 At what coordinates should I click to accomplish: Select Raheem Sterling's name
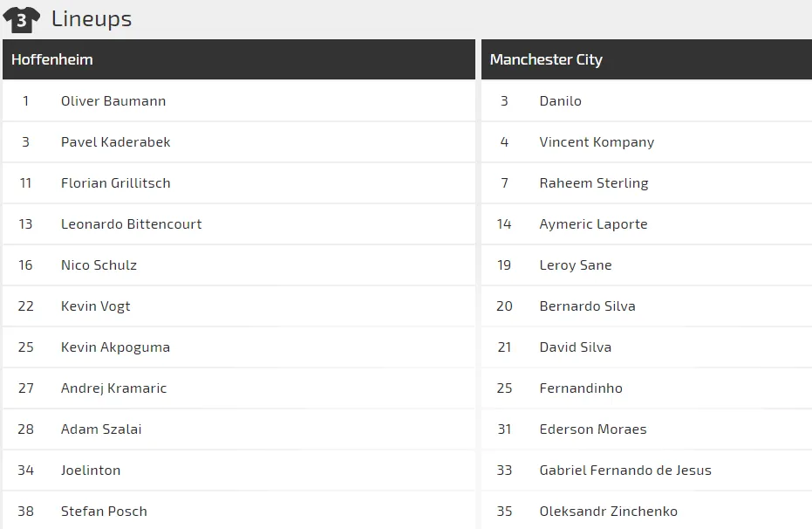[594, 183]
